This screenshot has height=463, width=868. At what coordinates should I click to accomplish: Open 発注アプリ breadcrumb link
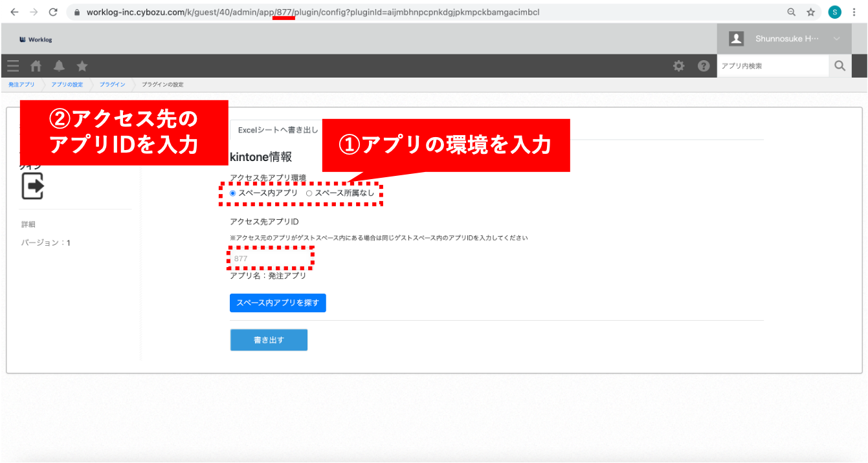tap(21, 85)
